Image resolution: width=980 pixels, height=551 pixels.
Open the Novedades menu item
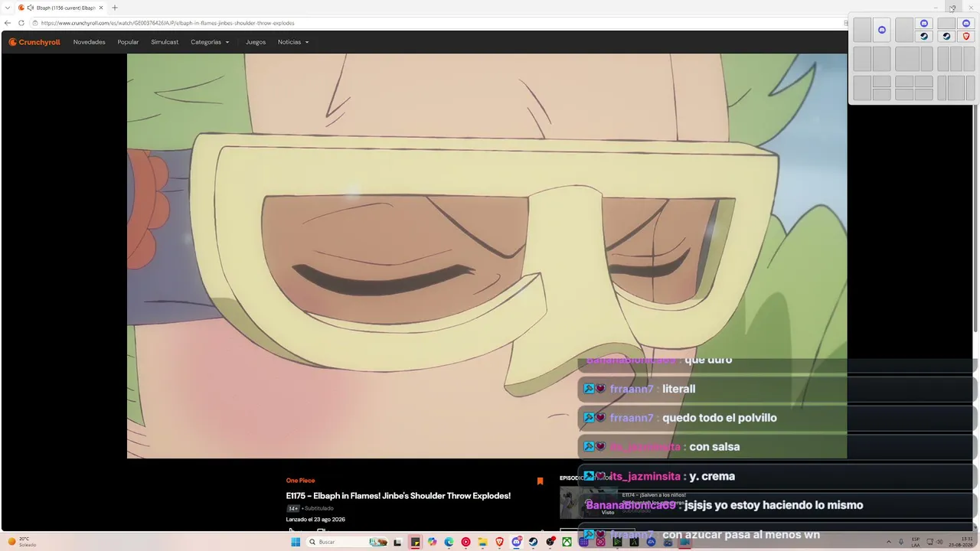click(90, 42)
